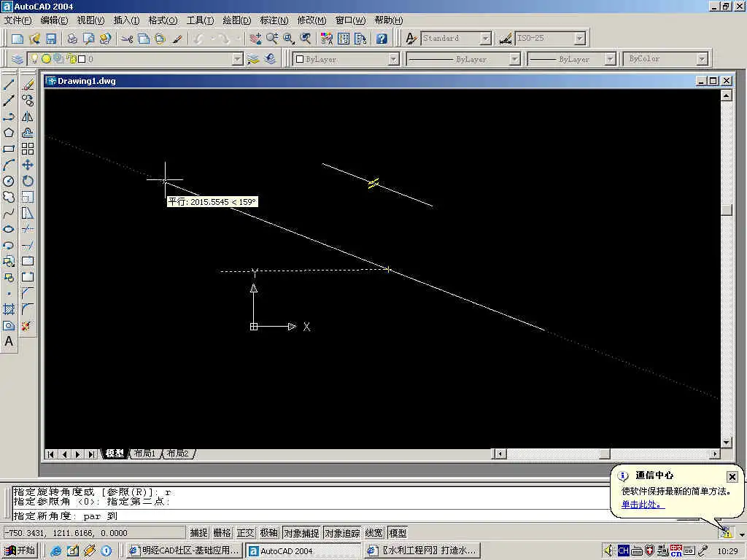Expand the ByLayer lineweight dropdown
This screenshot has width=747, height=560.
(611, 59)
